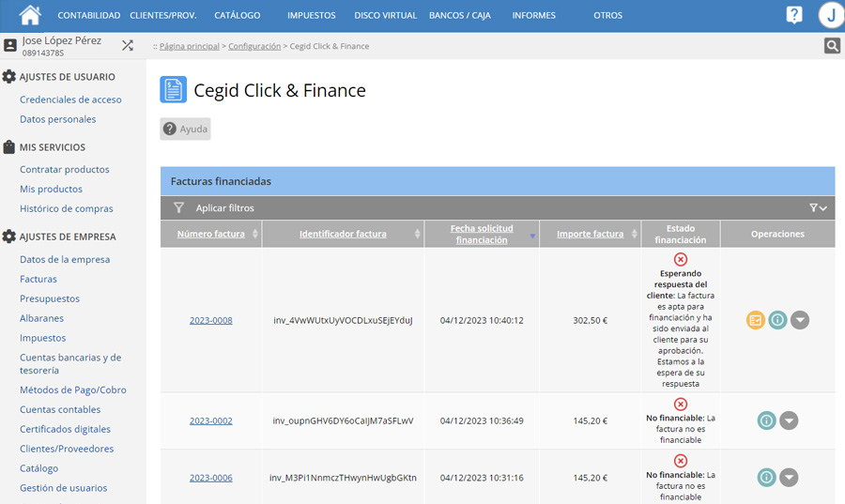Follow the Página principal breadcrumb link

click(189, 46)
